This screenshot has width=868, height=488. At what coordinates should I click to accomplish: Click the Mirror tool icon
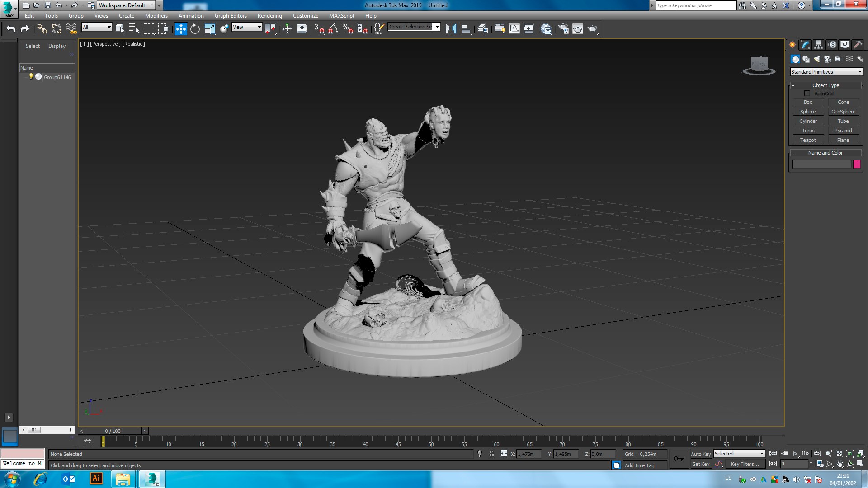point(451,29)
